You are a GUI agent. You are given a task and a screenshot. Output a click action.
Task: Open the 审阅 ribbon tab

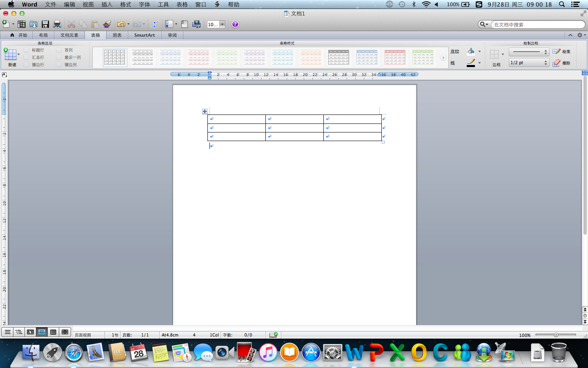pyautogui.click(x=172, y=35)
